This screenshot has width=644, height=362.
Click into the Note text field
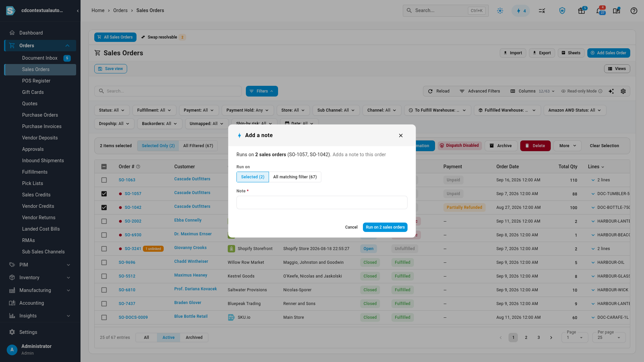point(322,202)
